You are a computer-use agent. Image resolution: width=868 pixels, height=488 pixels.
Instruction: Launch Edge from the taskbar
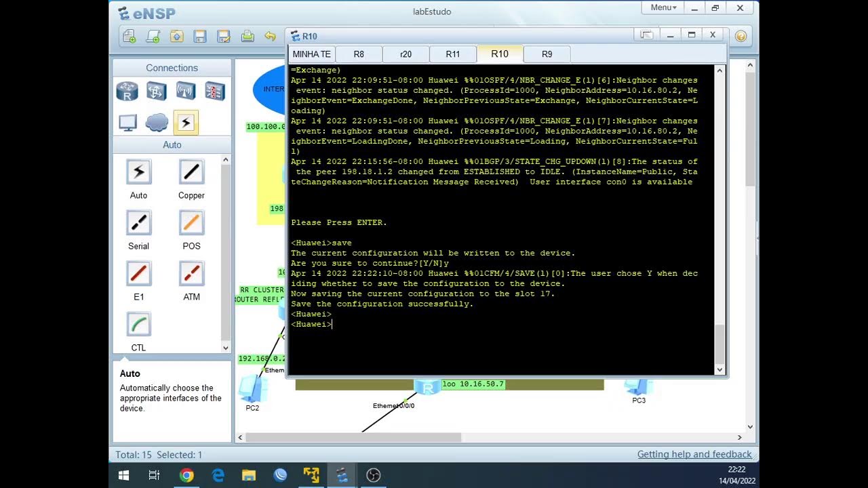218,475
